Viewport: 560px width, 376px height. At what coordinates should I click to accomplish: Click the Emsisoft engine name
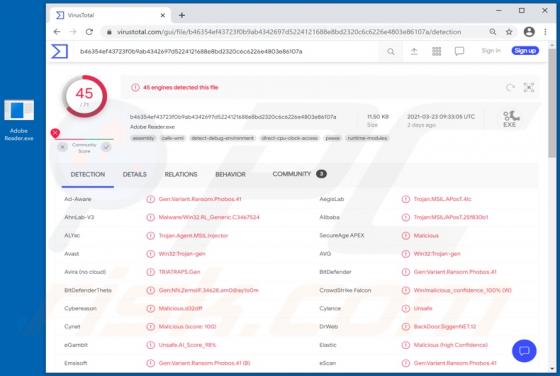(x=76, y=363)
